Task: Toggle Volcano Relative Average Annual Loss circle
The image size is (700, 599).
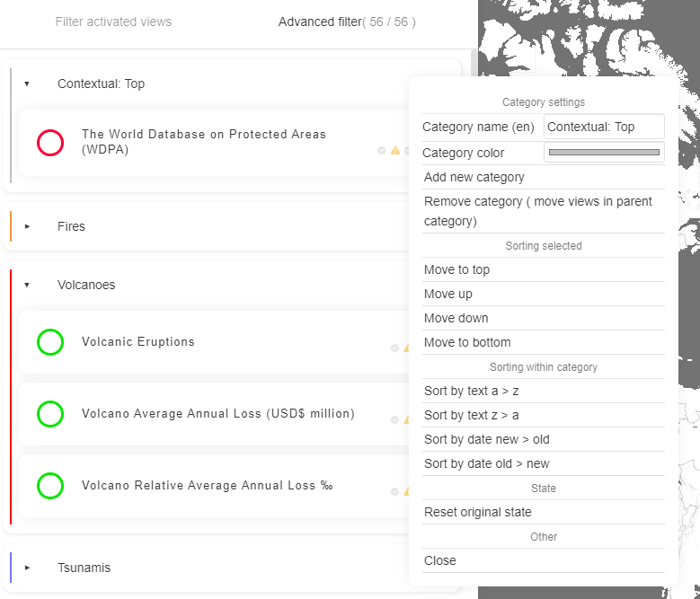Action: tap(50, 486)
